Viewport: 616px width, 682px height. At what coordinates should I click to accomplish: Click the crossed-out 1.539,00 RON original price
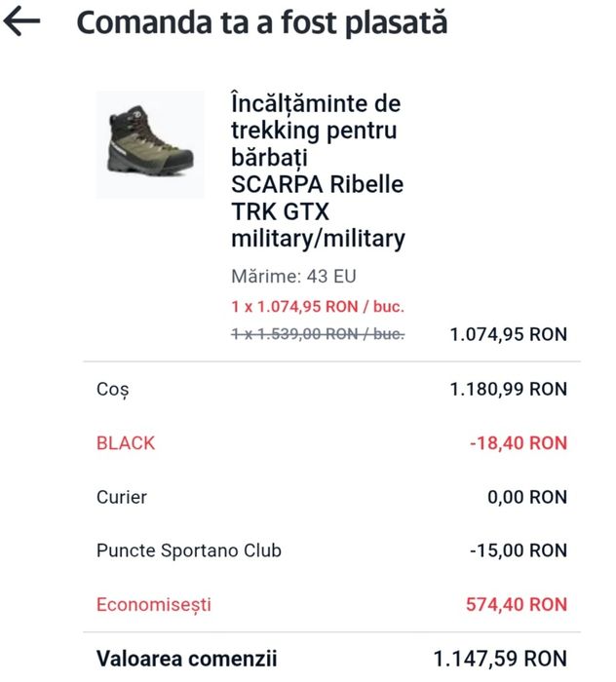[318, 334]
